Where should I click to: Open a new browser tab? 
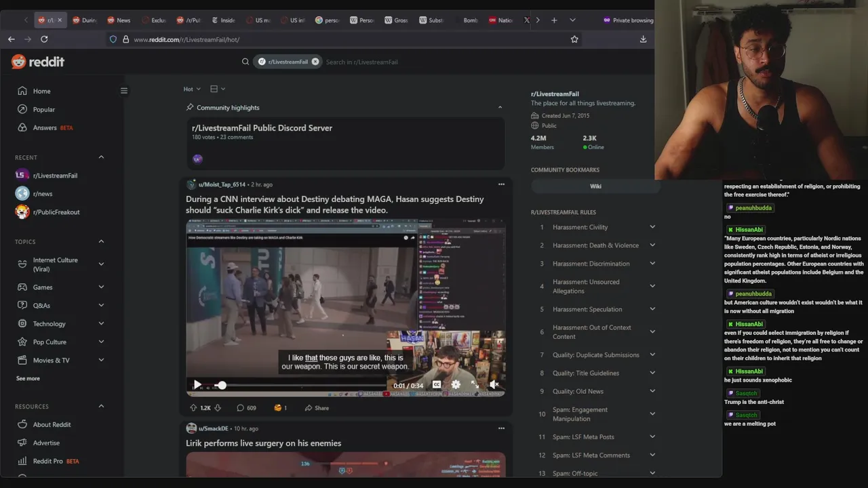(x=554, y=20)
